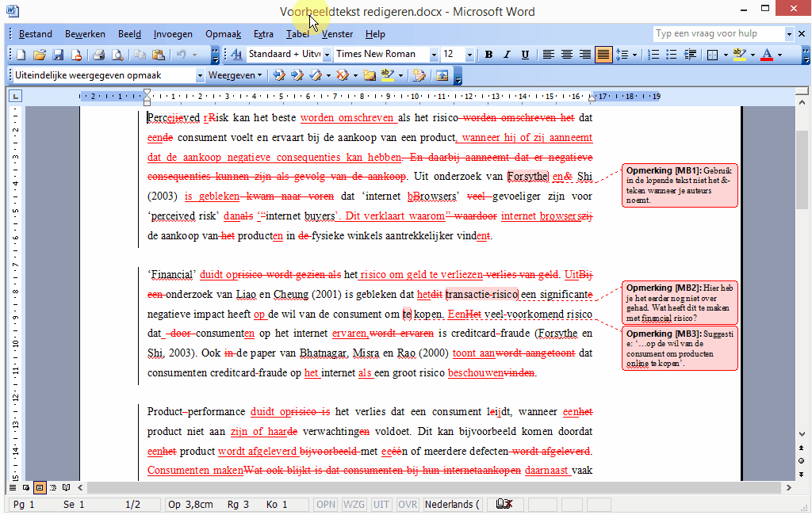Image resolution: width=812 pixels, height=515 pixels.
Task: Click the OPN macro recording status indicator
Action: tap(326, 504)
